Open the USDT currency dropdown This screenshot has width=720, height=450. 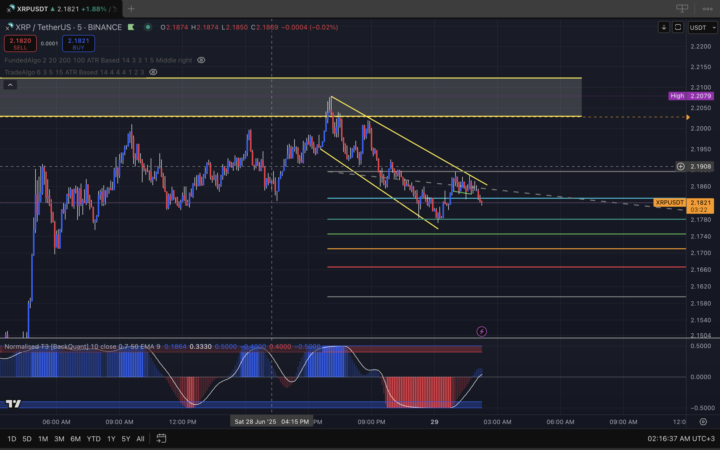click(703, 27)
